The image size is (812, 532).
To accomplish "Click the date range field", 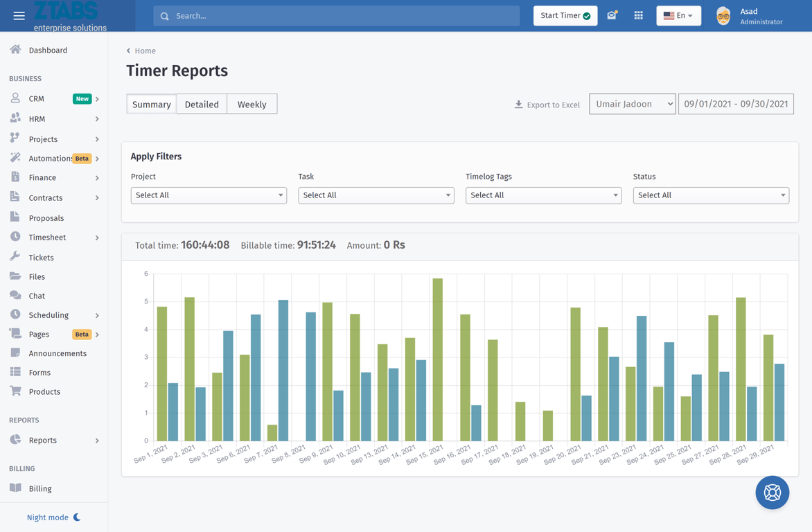I will pos(736,104).
